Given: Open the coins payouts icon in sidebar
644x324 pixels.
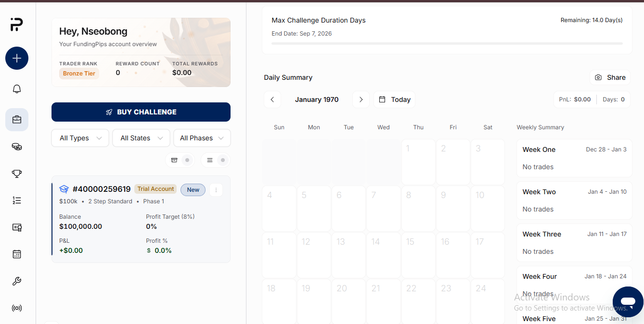Looking at the screenshot, I should (x=17, y=147).
